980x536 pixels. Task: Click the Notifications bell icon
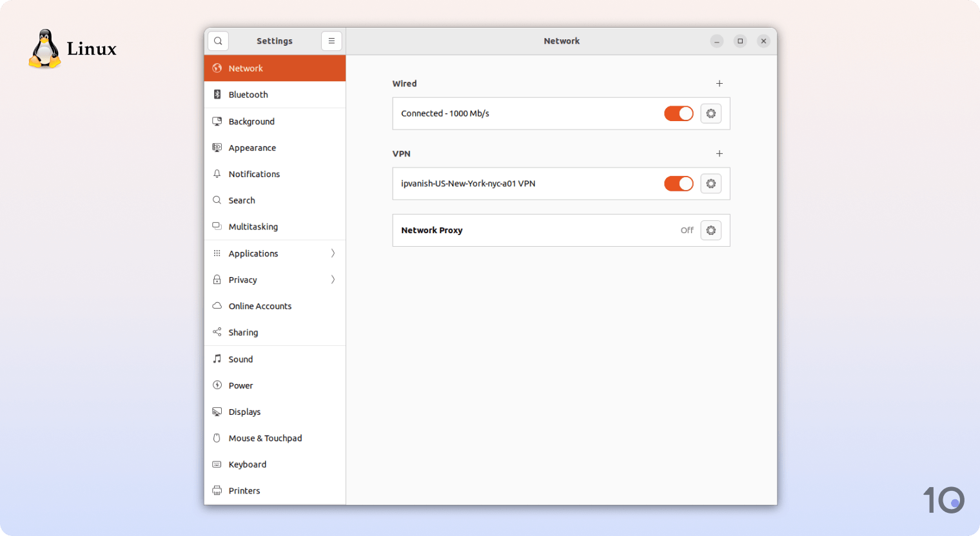[217, 174]
